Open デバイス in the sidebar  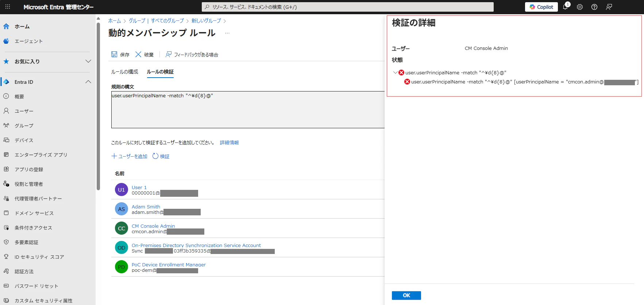click(24, 140)
